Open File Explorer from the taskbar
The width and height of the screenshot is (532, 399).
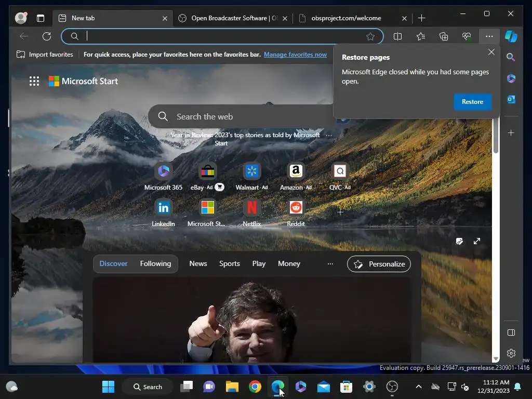pyautogui.click(x=232, y=387)
